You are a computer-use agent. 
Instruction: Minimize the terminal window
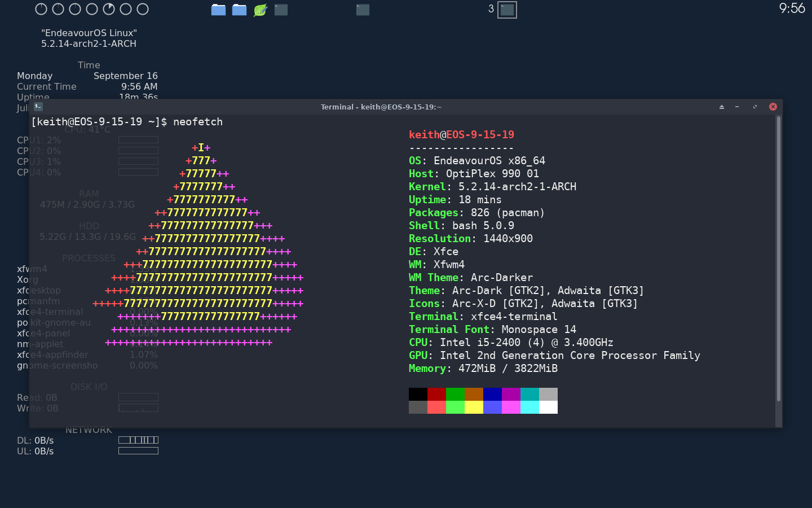pos(737,107)
